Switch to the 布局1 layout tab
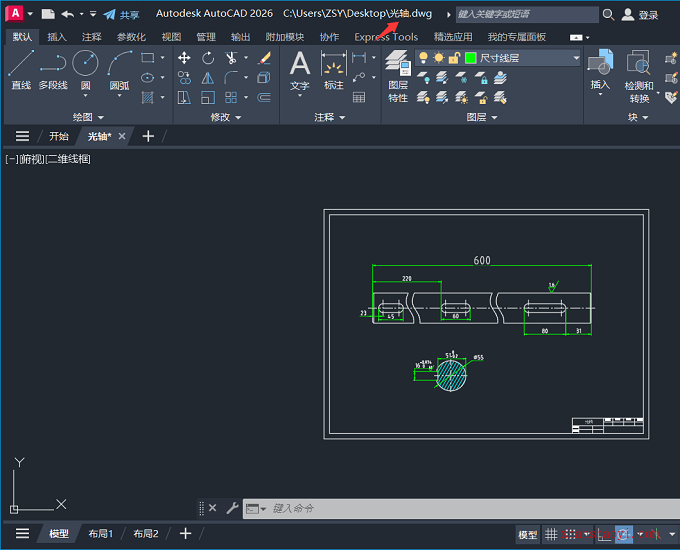Viewport: 680px width, 550px height. tap(100, 534)
